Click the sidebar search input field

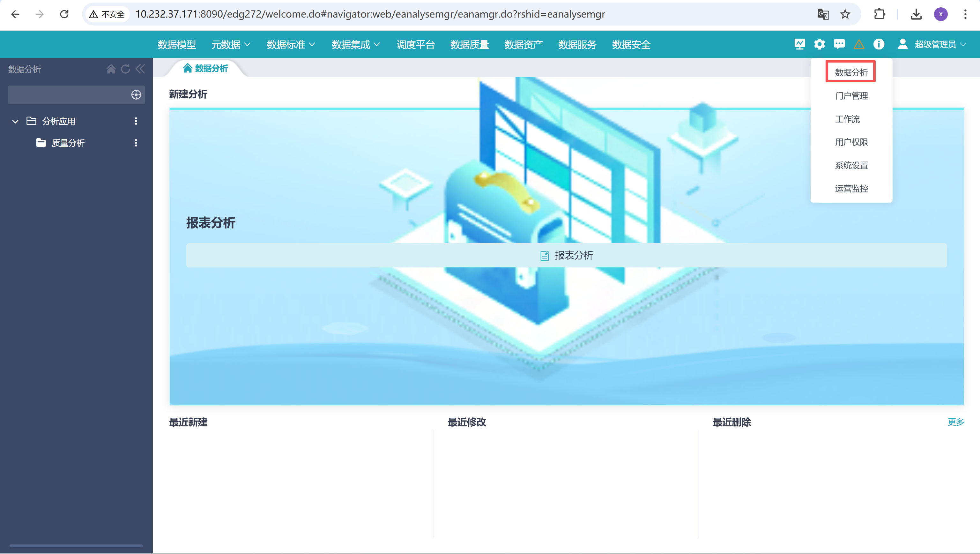[69, 95]
